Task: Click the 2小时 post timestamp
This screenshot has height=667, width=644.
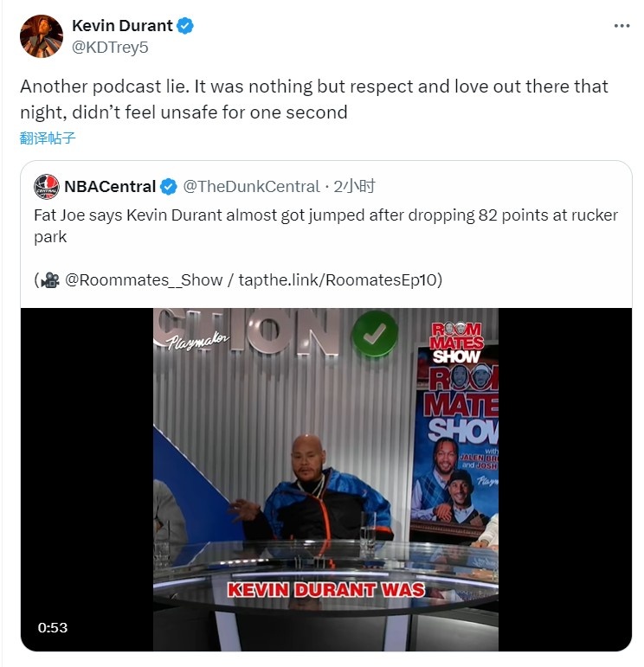Action: (354, 187)
